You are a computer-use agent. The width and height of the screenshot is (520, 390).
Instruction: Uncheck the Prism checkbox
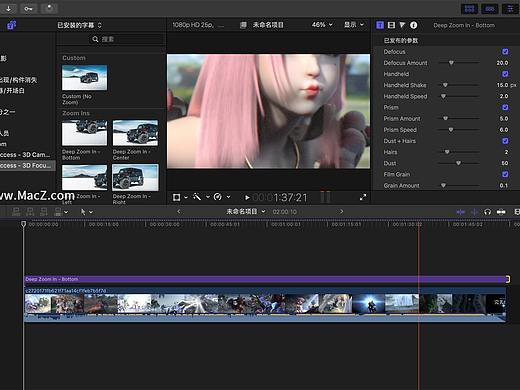(505, 107)
